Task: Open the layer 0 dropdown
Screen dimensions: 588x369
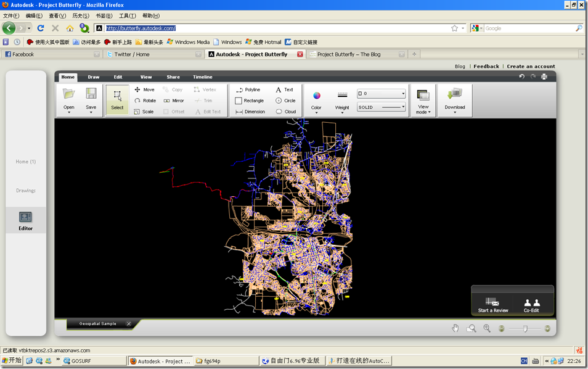Action: pos(381,93)
